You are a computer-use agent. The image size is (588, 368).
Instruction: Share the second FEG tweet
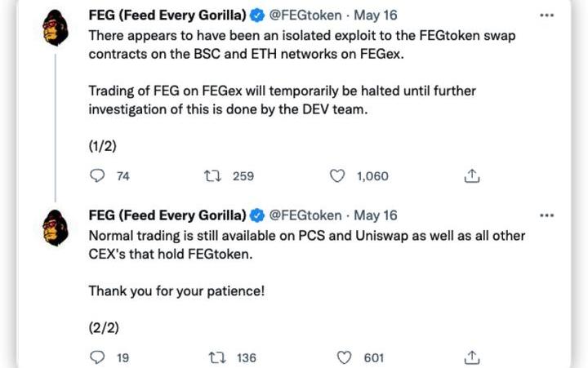[471, 357]
